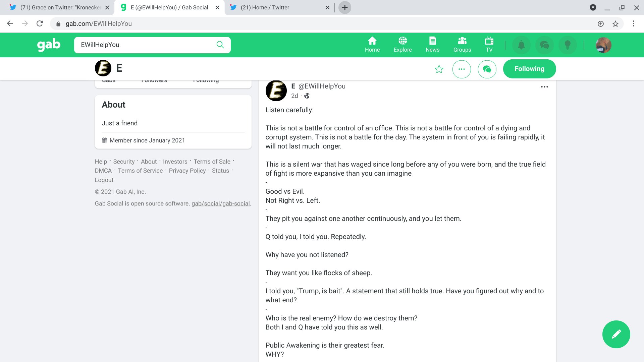Click the compose/edit pencil icon
Viewport: 644px width, 362px height.
[x=616, y=334]
